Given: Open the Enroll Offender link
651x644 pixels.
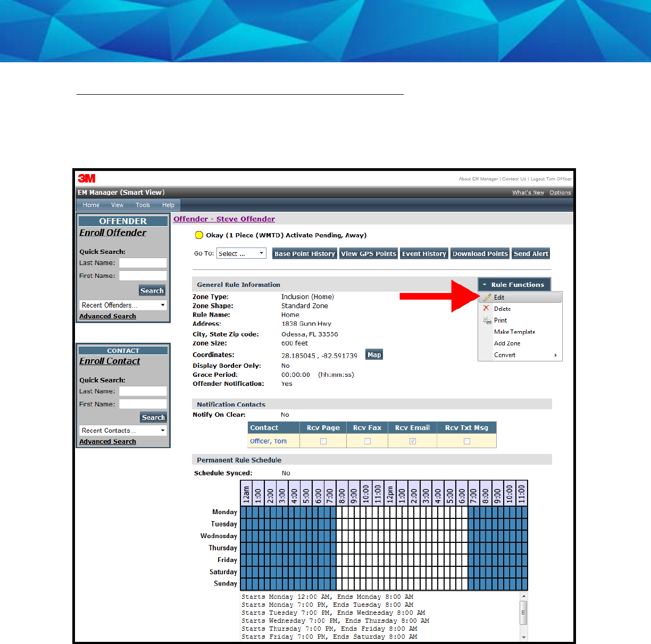Looking at the screenshot, I should pos(113,233).
